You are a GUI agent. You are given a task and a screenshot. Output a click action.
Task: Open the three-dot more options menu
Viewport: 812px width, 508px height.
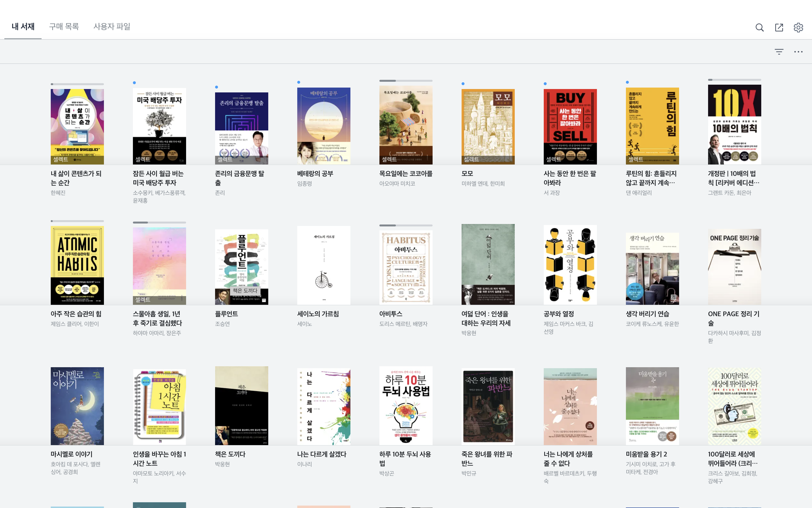(x=798, y=51)
